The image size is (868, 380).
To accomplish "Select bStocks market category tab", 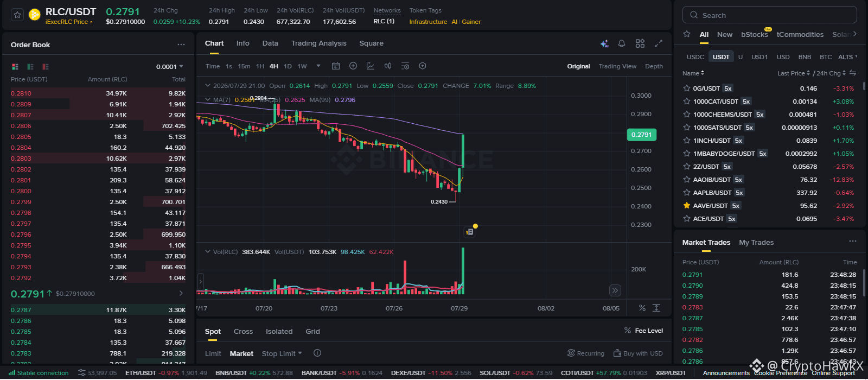I will point(755,34).
